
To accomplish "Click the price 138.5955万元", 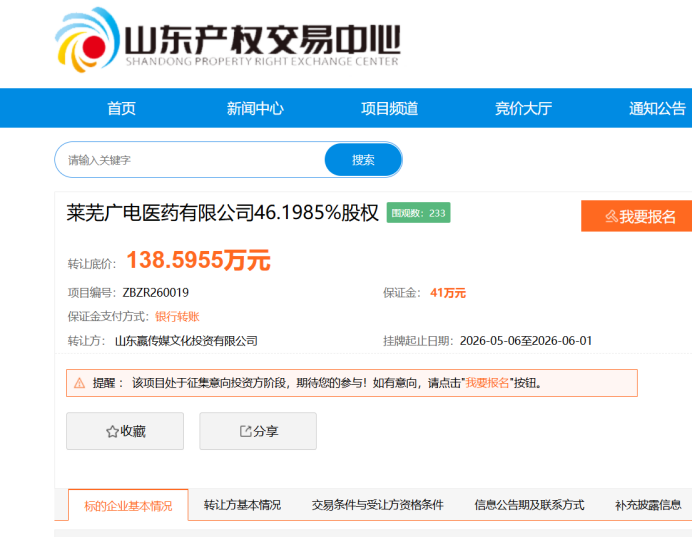I will tap(198, 260).
